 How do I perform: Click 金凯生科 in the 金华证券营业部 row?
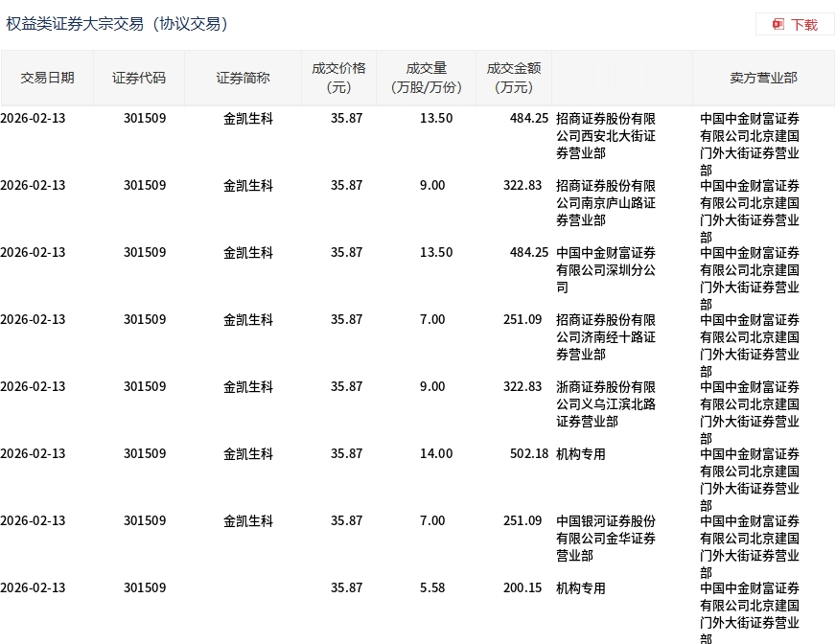[248, 520]
